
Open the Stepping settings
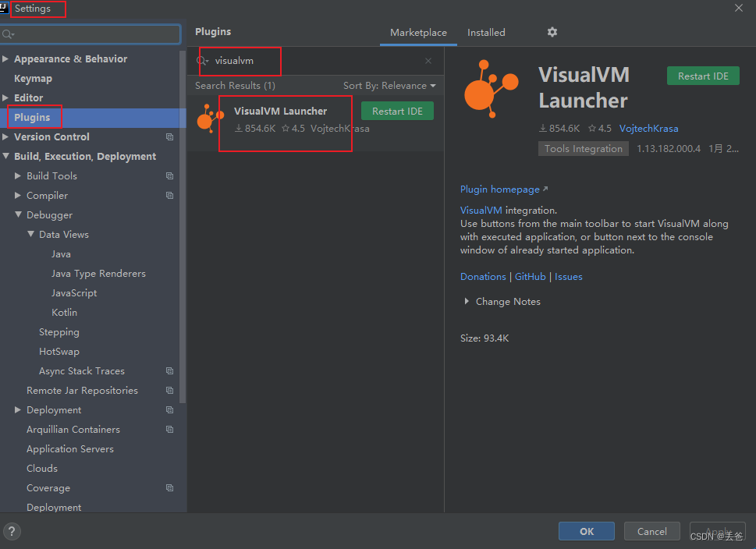pos(59,332)
